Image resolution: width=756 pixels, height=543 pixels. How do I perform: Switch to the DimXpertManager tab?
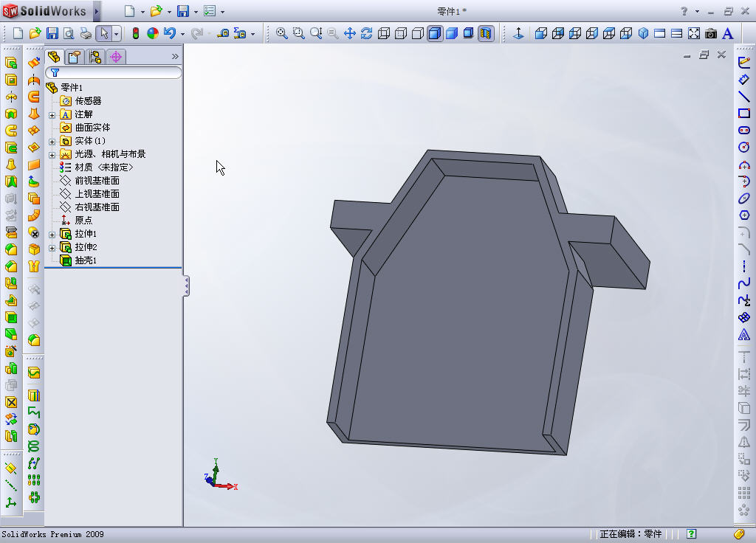tap(116, 57)
